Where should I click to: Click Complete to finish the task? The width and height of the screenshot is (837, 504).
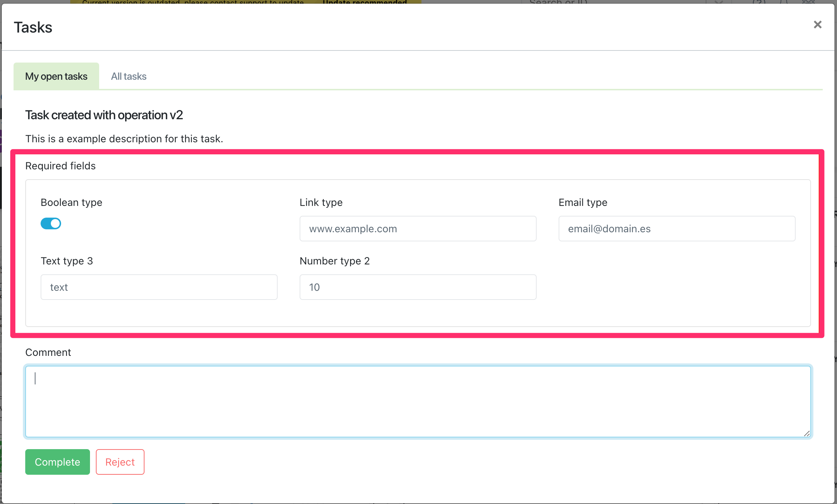coord(57,462)
